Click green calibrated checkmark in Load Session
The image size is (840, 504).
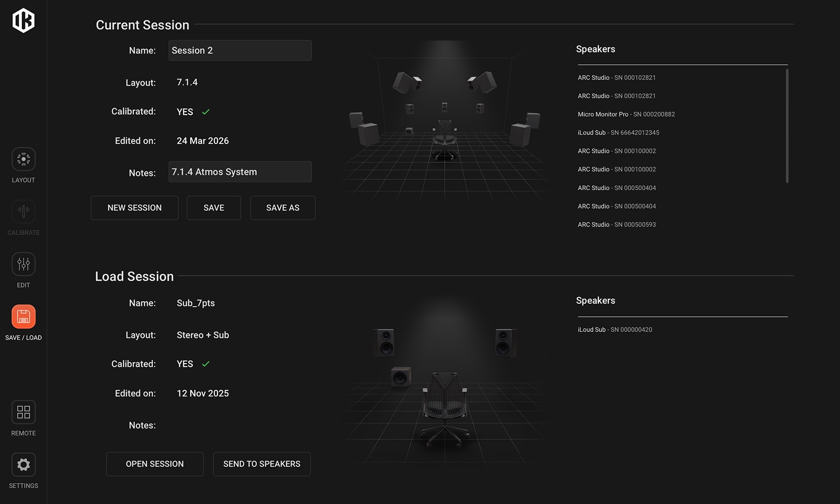[206, 364]
